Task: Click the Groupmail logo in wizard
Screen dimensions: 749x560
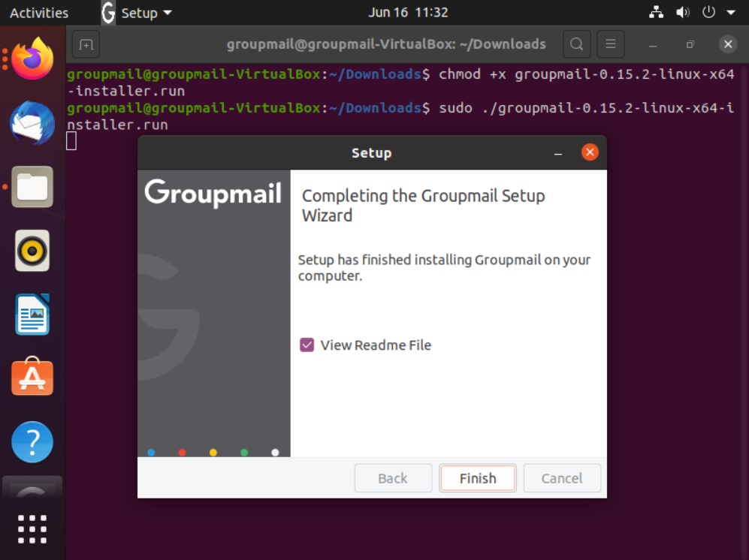Action: [213, 193]
